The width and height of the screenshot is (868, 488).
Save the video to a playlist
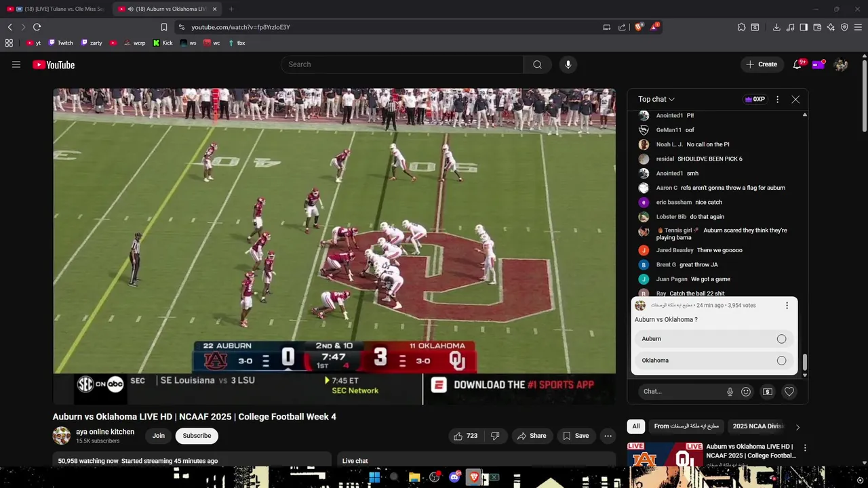[576, 436]
